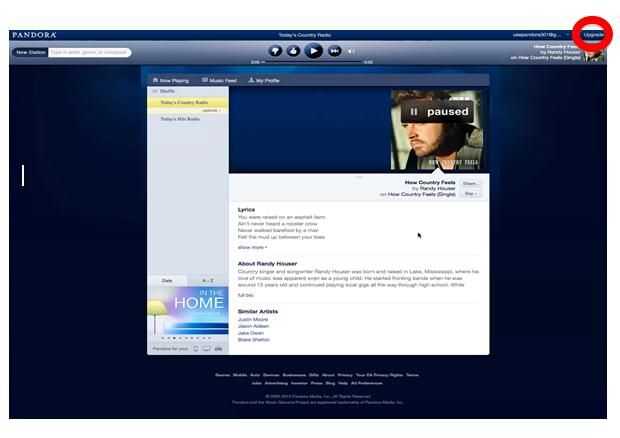Image resolution: width=620 pixels, height=438 pixels.
Task: Sort stations by A - Z
Action: tap(208, 280)
